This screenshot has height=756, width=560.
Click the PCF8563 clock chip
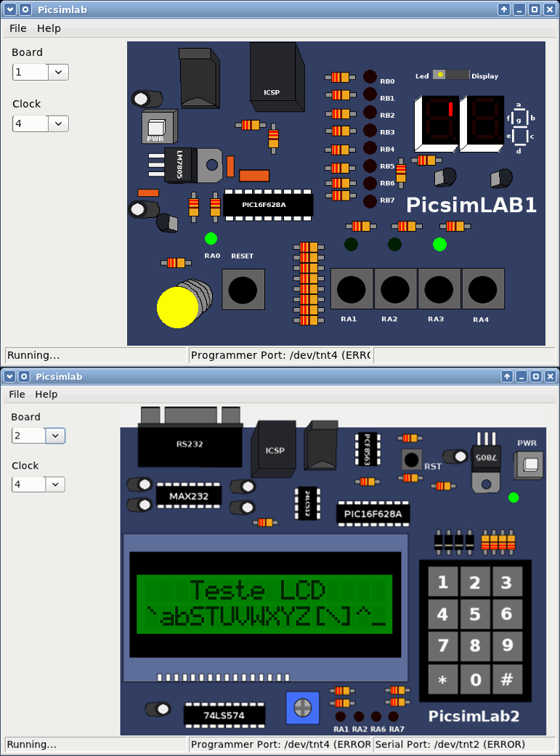pos(368,450)
